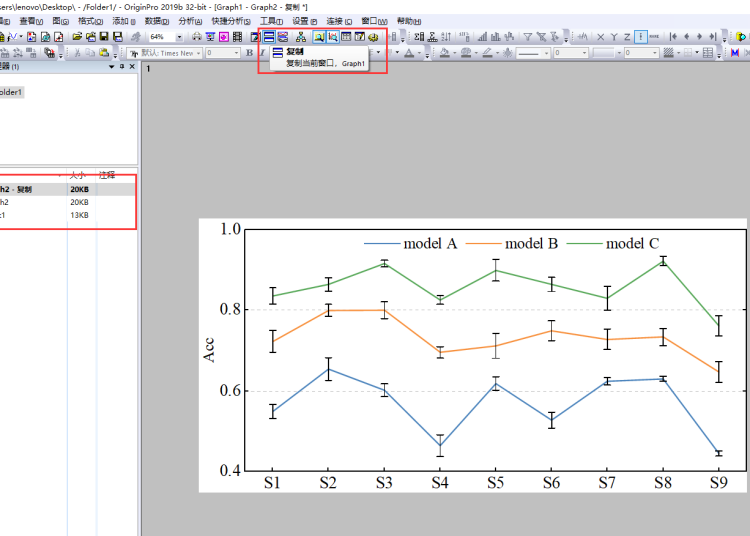This screenshot has width=750, height=536.
Task: Click the open project folder icon
Action: point(77,37)
